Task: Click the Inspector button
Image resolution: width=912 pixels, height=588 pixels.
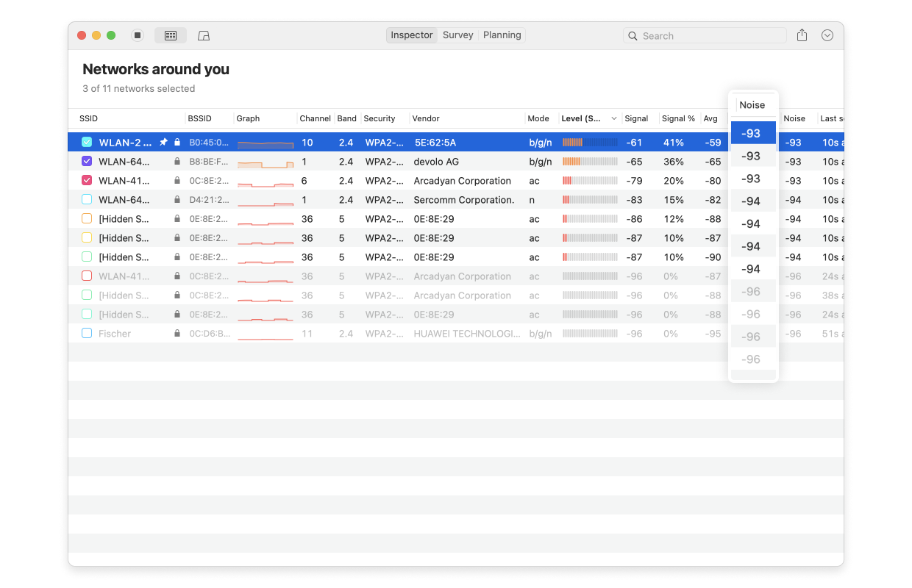Action: pos(411,35)
